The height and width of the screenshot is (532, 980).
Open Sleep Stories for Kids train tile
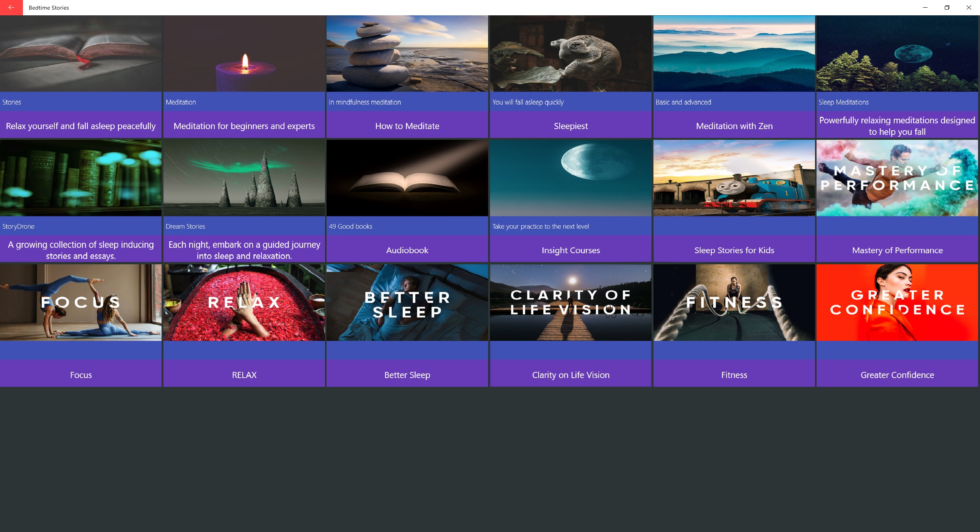(x=734, y=178)
